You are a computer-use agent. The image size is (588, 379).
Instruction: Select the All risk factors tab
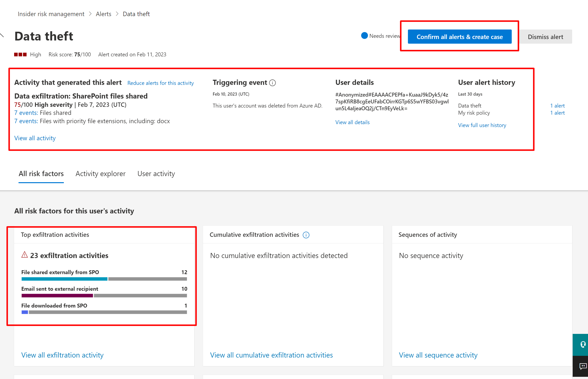pyautogui.click(x=41, y=174)
